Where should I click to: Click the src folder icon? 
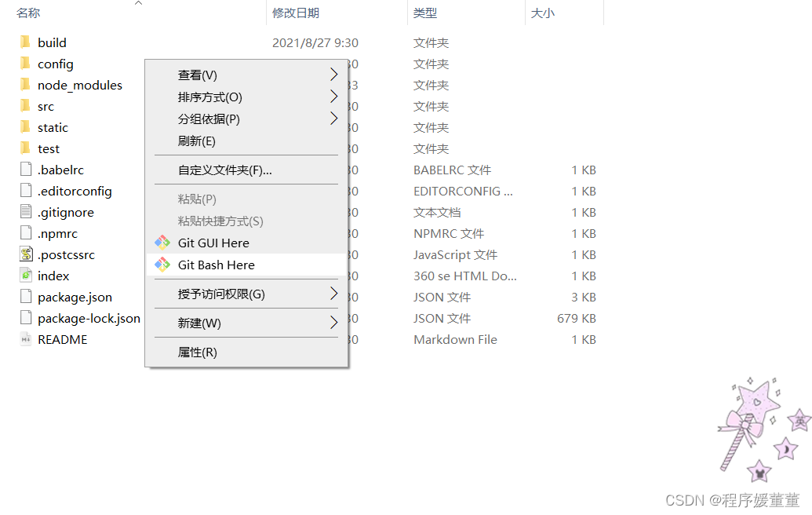(x=25, y=106)
